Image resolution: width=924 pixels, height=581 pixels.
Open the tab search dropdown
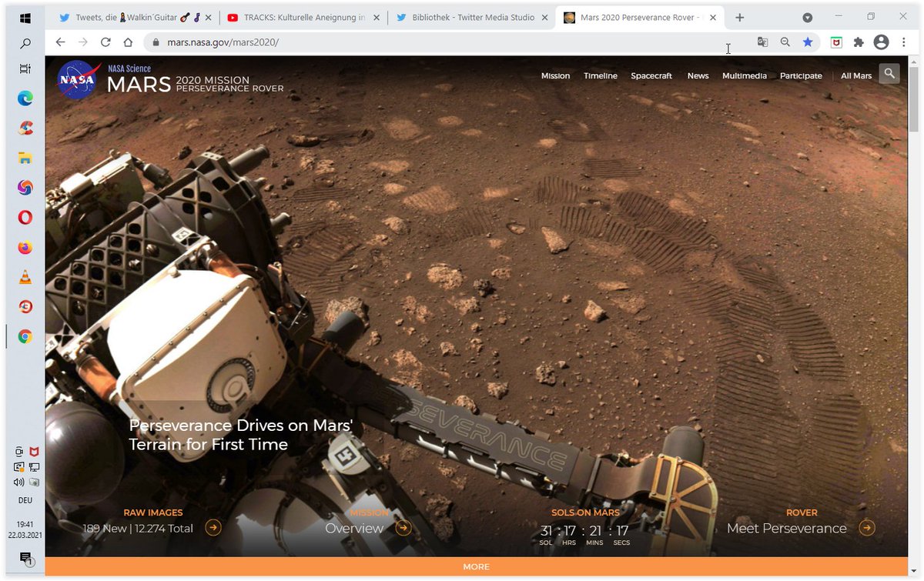(807, 18)
